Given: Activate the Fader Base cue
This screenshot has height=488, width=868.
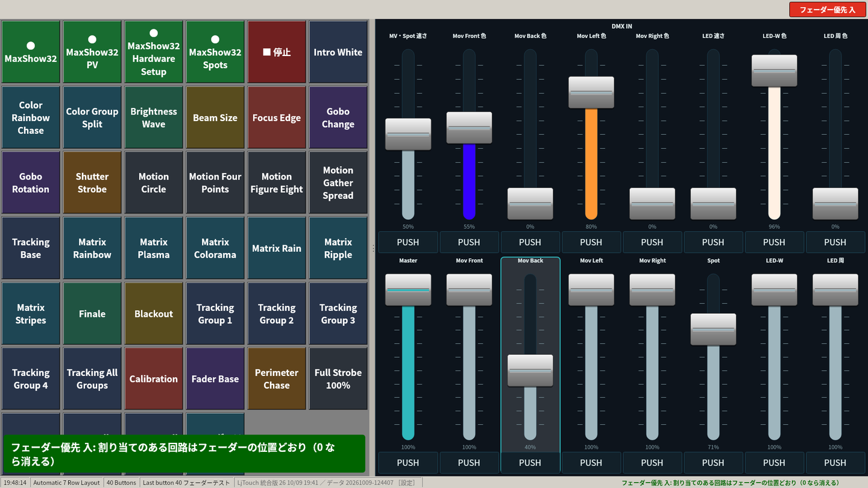Looking at the screenshot, I should click(215, 378).
